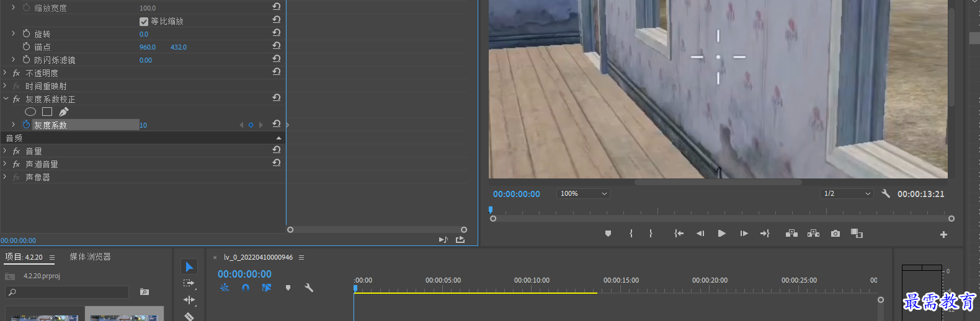Select the Selection tool arrow

pos(189,266)
